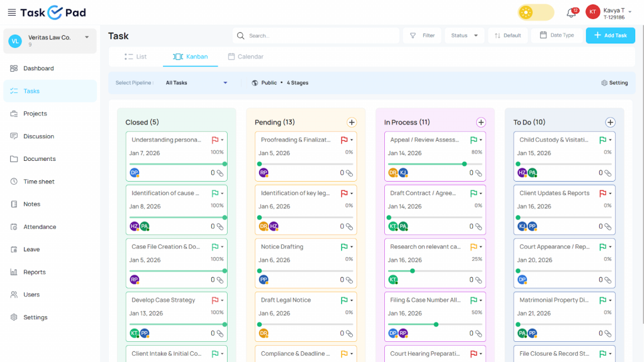Open the pipeline Setting gear
This screenshot has width=644, height=362.
(614, 83)
